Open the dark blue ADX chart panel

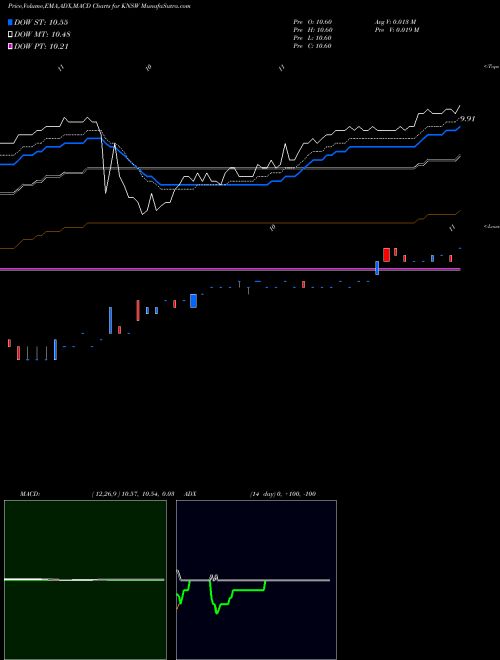(x=256, y=580)
